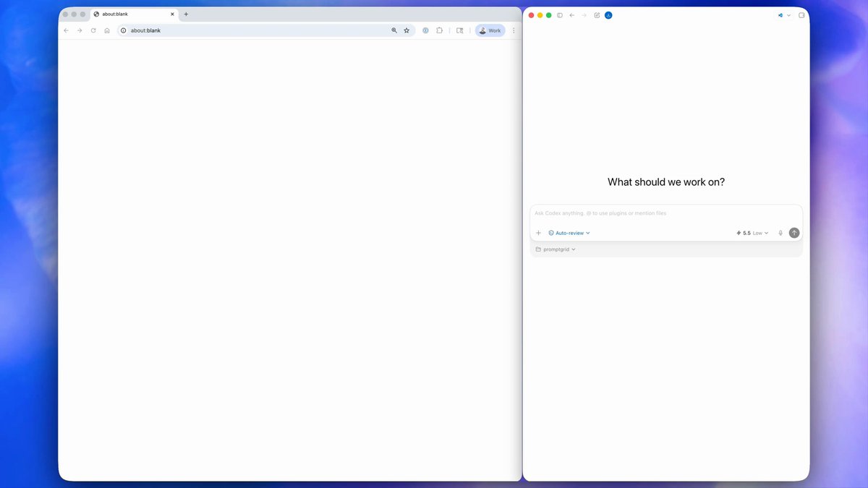Click the Chrome back arrow
Image resolution: width=868 pixels, height=488 pixels.
point(67,30)
